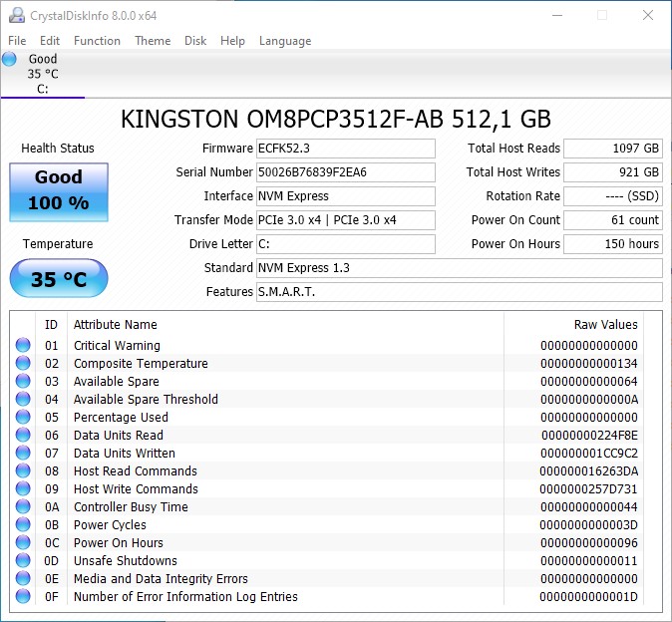Screen dimensions: 672x622
Task: Click the status orb for Composite Temperature
Action: pyautogui.click(x=23, y=363)
